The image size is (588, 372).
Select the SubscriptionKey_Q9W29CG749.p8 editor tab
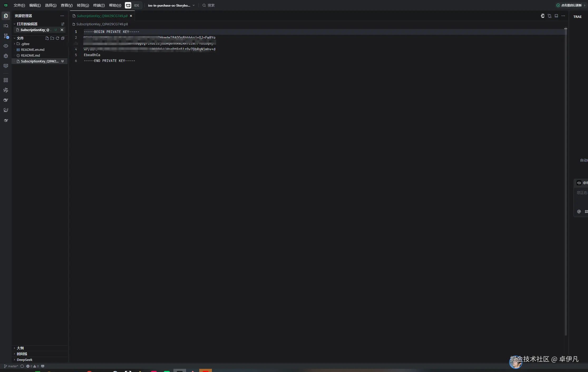tap(102, 16)
